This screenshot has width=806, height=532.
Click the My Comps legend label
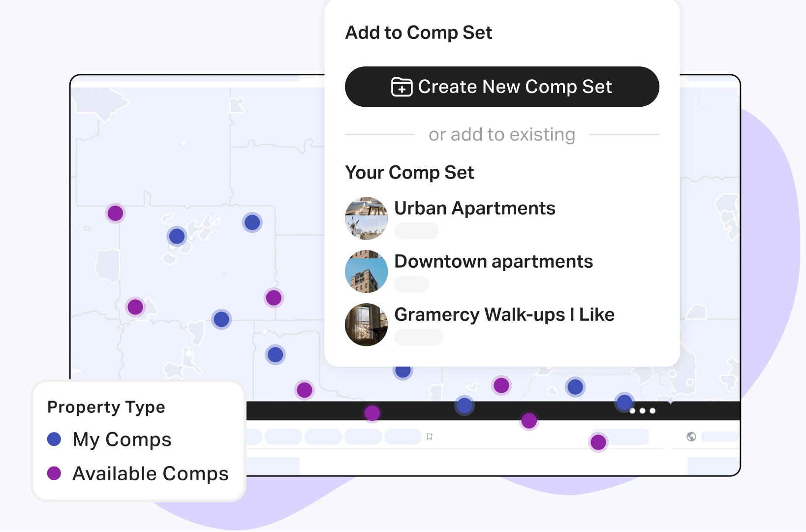122,439
